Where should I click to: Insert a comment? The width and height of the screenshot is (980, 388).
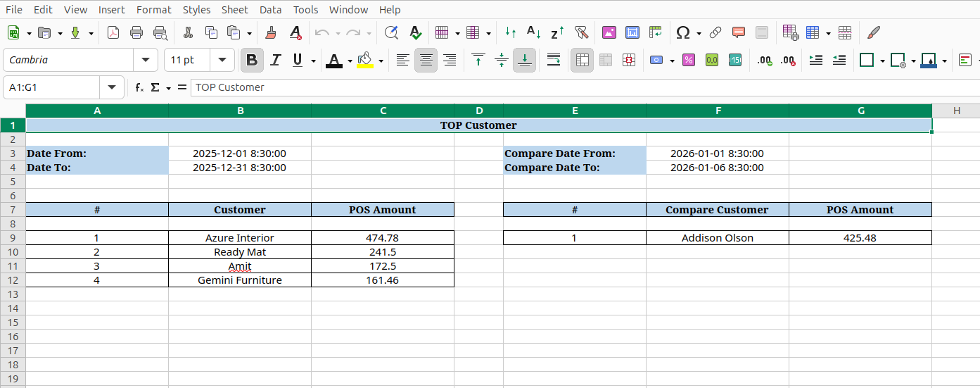[x=739, y=32]
